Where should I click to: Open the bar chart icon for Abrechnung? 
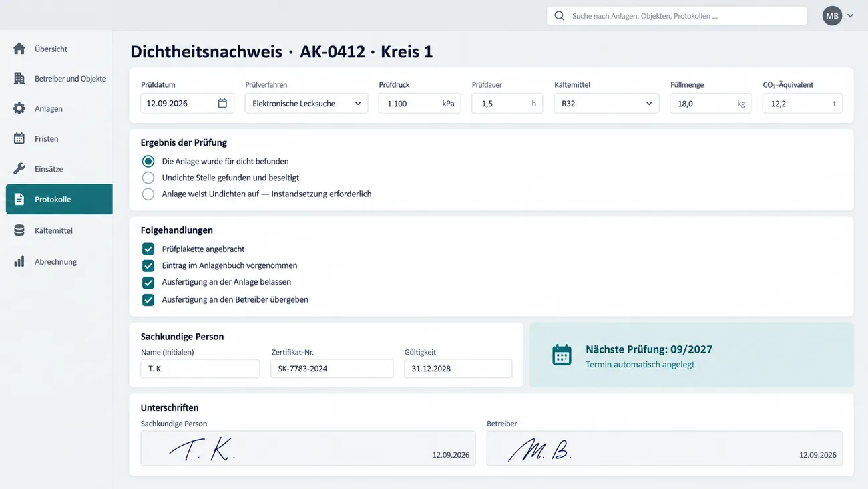19,261
